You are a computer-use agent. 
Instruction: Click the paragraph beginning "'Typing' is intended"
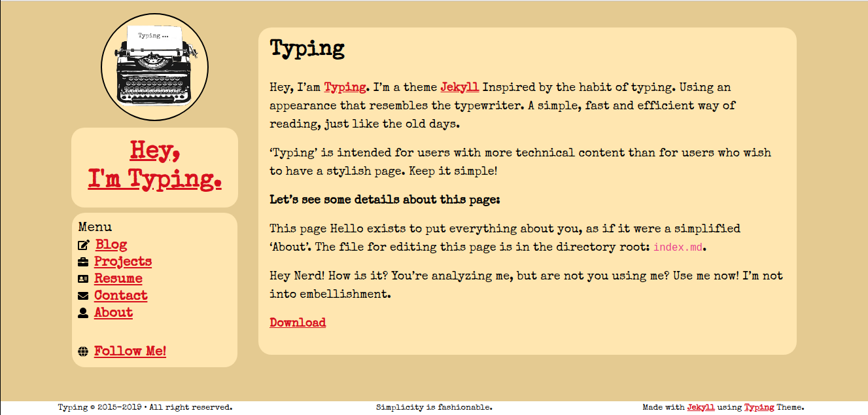(521, 162)
